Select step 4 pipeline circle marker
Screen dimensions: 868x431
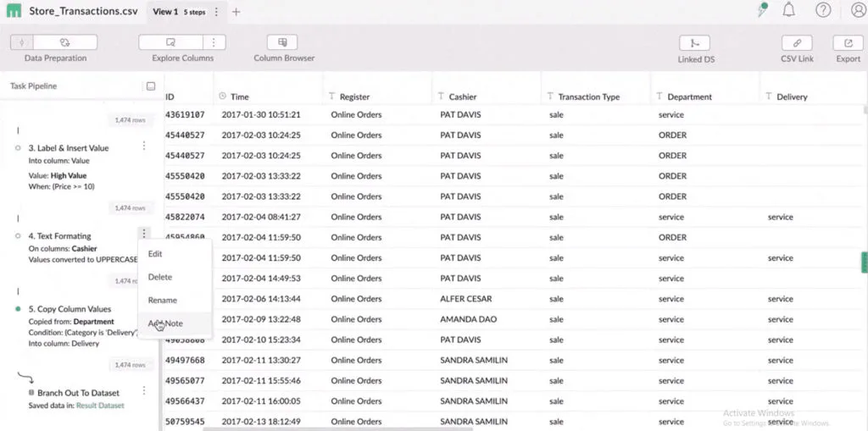pyautogui.click(x=18, y=235)
